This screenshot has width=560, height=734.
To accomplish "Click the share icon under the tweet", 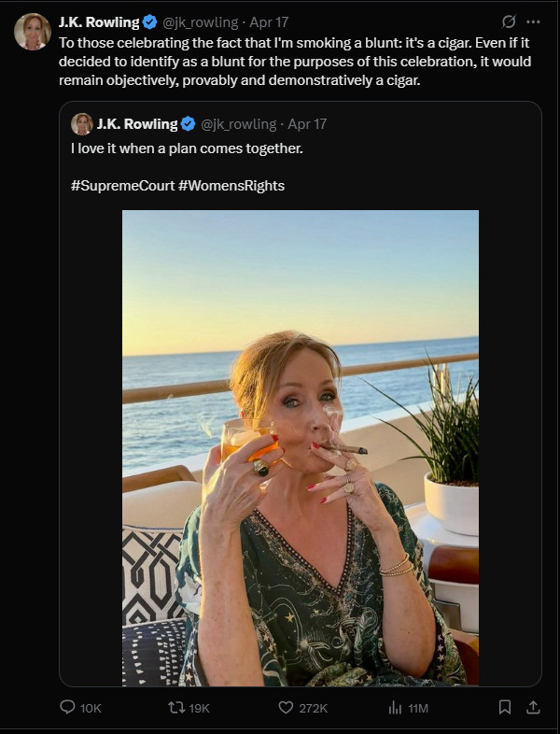I will tap(533, 708).
